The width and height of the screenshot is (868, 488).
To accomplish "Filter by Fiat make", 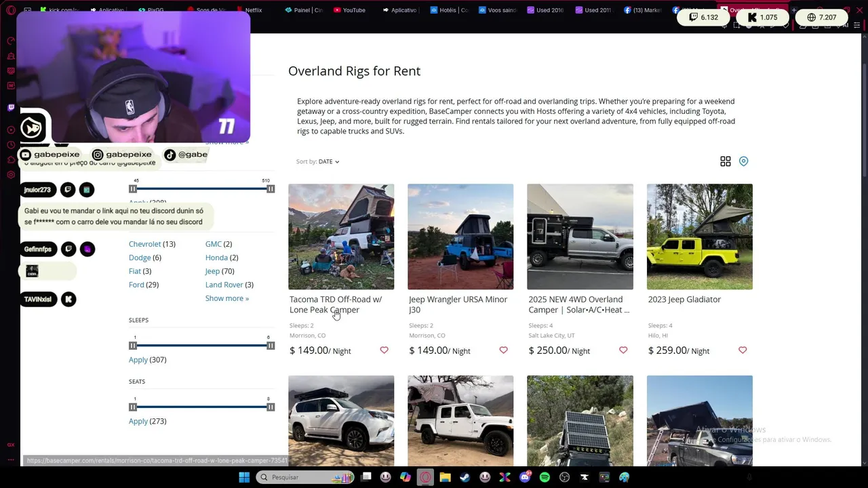I will [x=135, y=271].
